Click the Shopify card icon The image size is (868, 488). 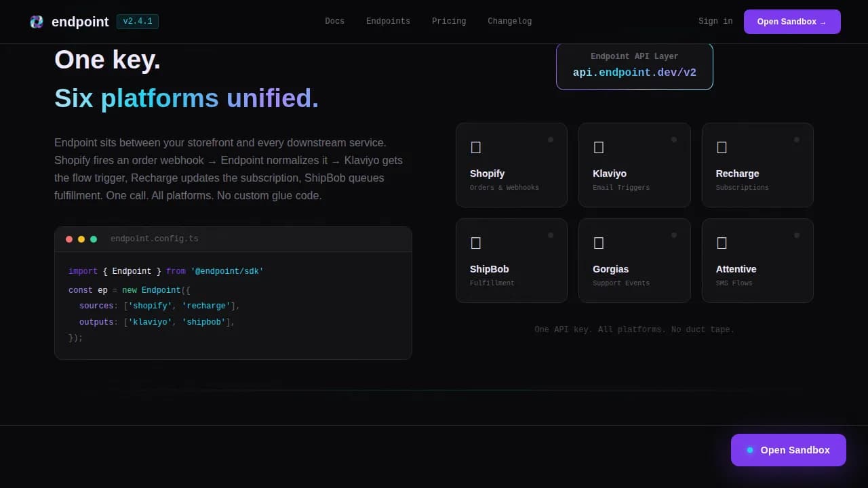tap(476, 147)
